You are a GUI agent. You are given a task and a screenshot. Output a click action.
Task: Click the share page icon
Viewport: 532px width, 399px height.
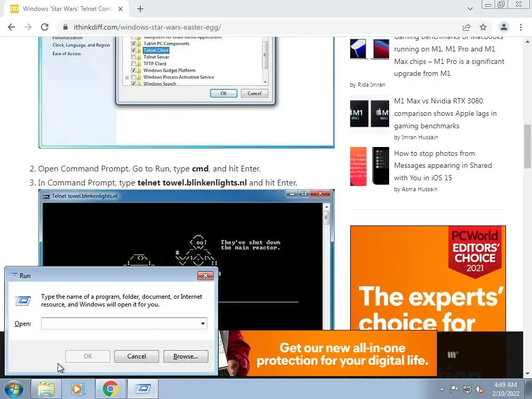pyautogui.click(x=467, y=27)
